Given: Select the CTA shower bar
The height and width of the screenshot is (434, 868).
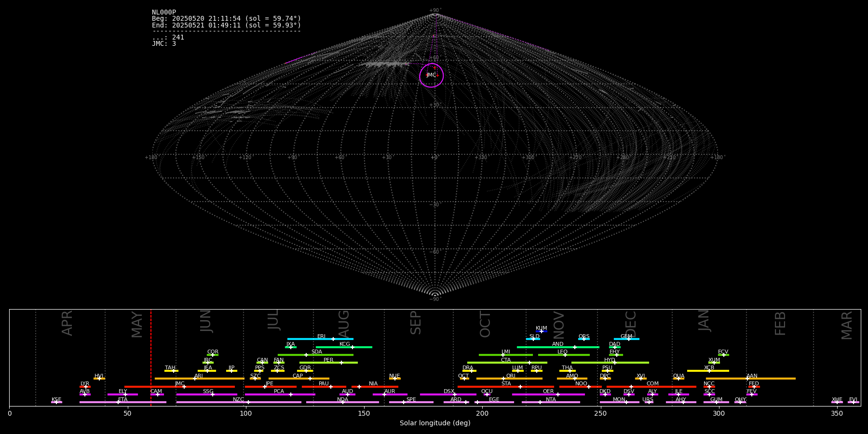Looking at the screenshot, I should (x=507, y=363).
